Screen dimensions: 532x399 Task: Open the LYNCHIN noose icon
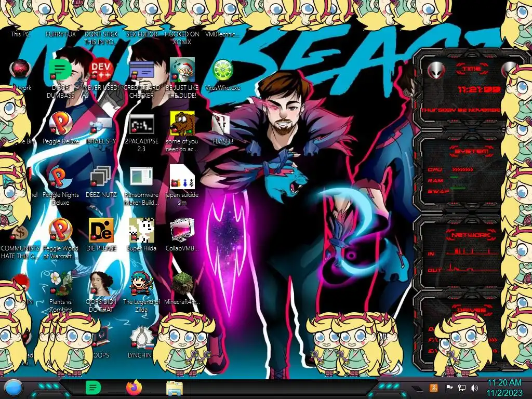[141, 337]
